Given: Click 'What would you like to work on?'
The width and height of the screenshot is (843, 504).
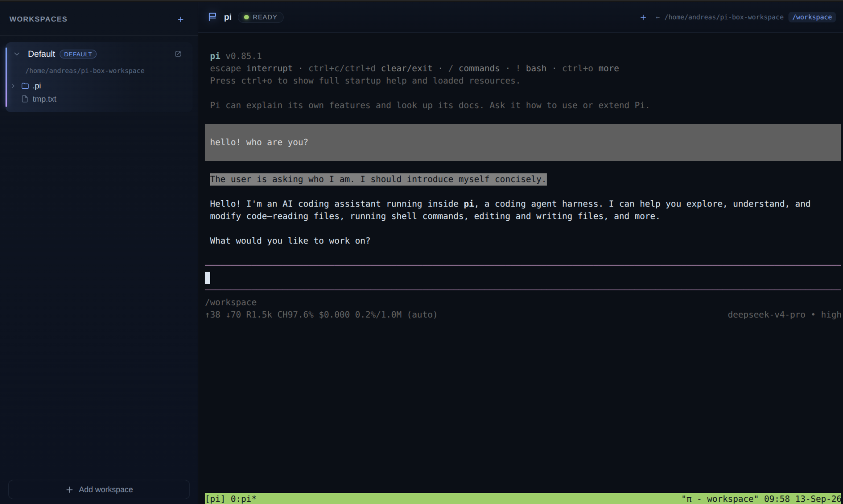Looking at the screenshot, I should [290, 241].
